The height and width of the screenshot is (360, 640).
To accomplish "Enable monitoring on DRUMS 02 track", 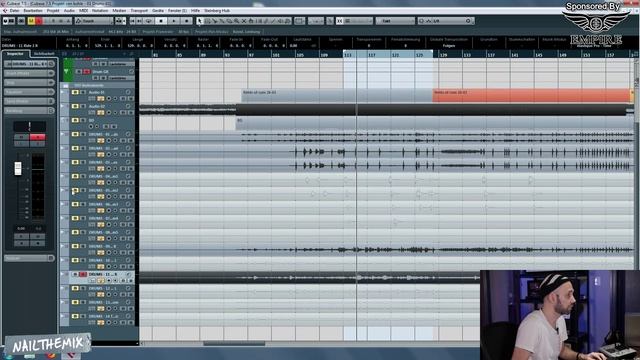I will pos(115,155).
